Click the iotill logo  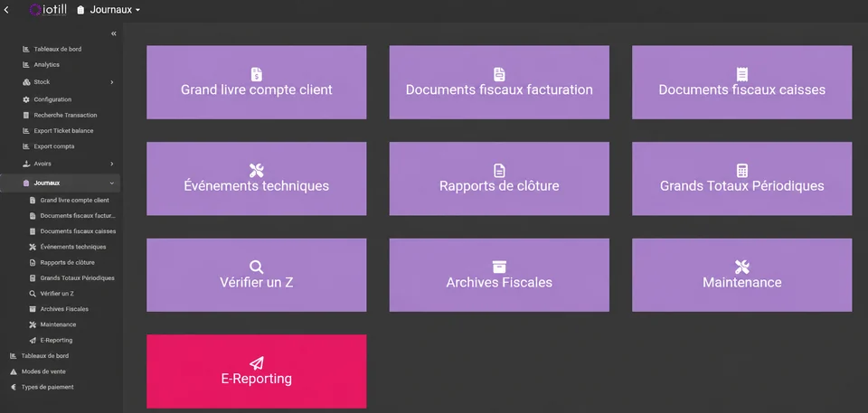pos(48,9)
